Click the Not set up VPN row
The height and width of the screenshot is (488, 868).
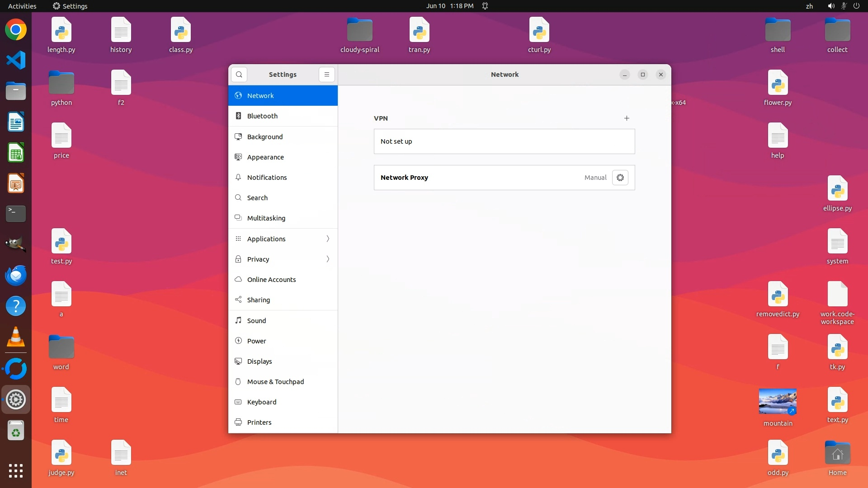click(x=504, y=141)
